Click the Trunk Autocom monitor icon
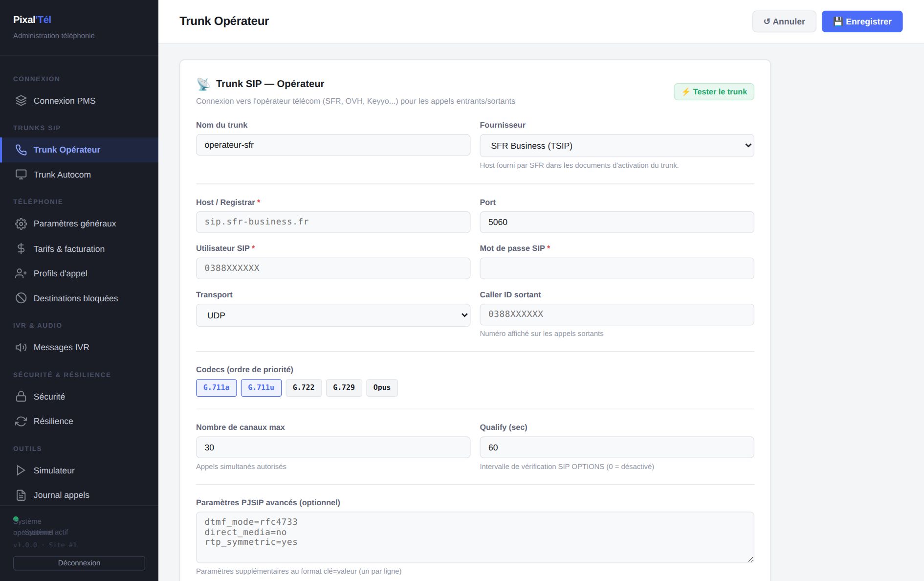The width and height of the screenshot is (924, 581). pyautogui.click(x=21, y=175)
